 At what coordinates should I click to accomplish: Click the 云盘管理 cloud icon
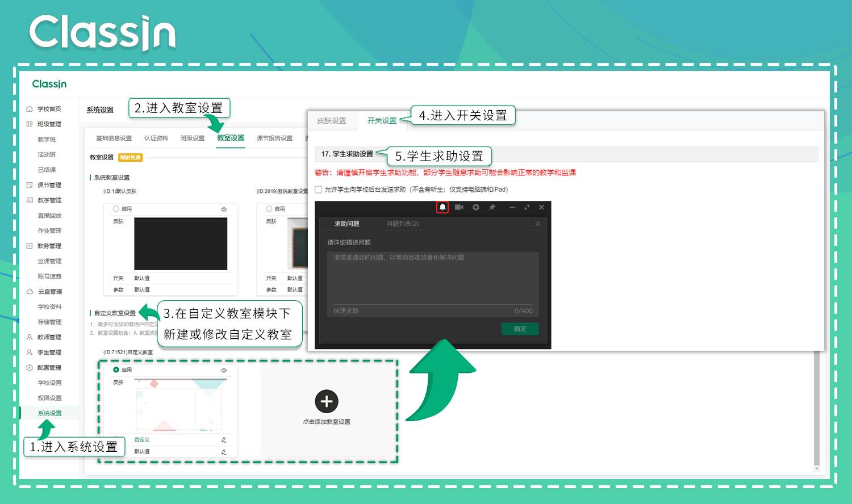click(30, 292)
